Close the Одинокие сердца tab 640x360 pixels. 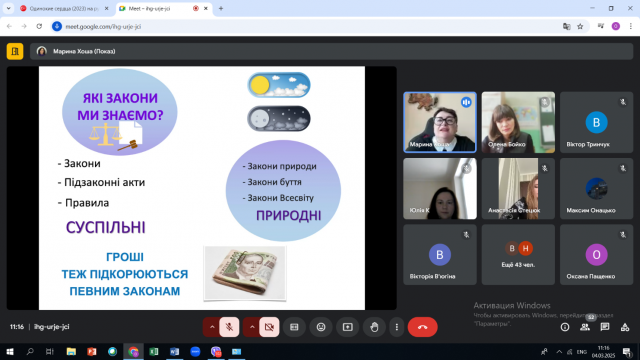107,9
